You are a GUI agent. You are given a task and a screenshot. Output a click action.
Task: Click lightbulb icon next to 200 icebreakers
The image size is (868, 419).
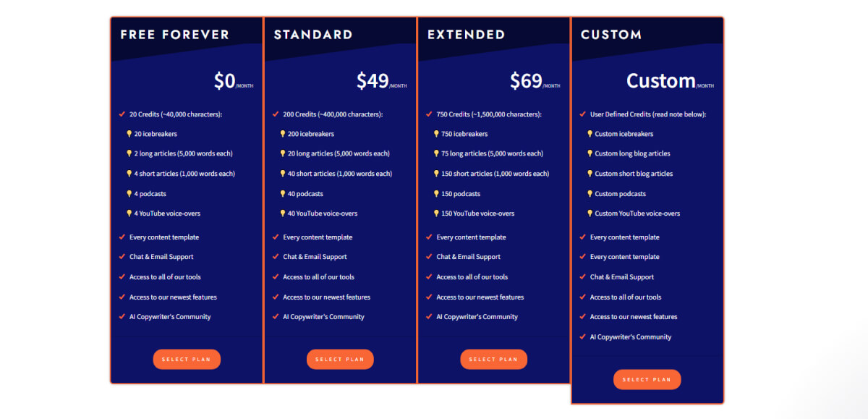[x=283, y=134]
